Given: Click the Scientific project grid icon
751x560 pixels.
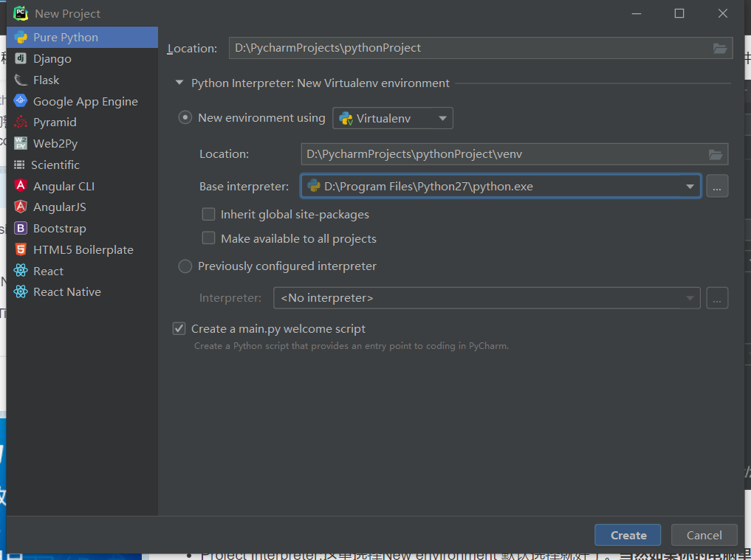Looking at the screenshot, I should [19, 165].
